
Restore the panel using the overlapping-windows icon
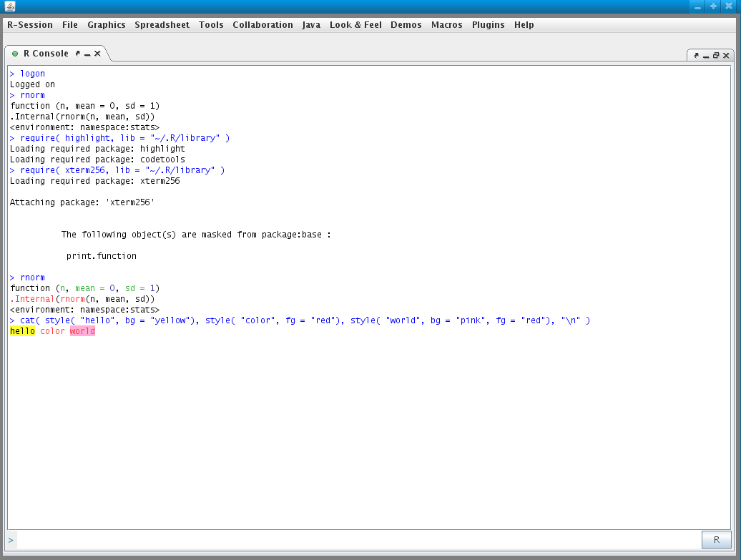coord(716,56)
